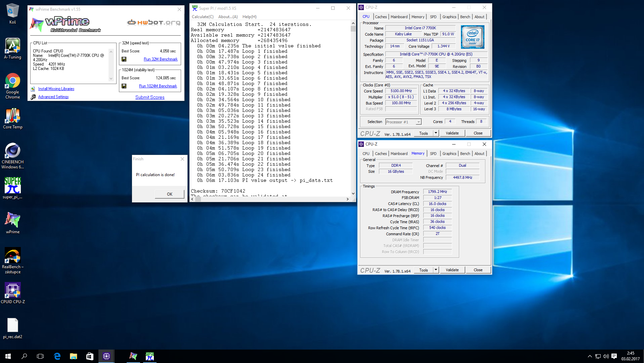Switch to CPU tab in bottom CPU-Z window
This screenshot has height=363, width=644.
366,154
